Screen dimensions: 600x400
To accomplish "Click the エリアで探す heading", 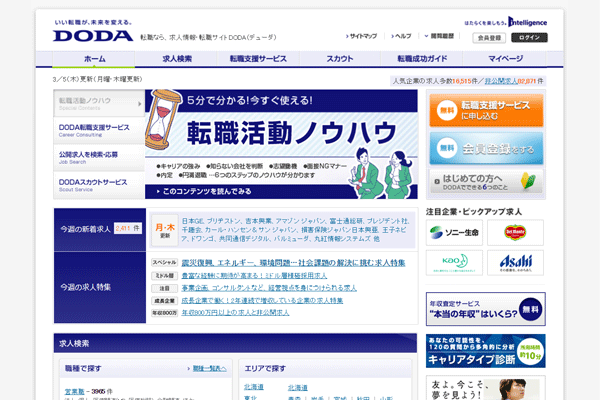I will pyautogui.click(x=265, y=368).
